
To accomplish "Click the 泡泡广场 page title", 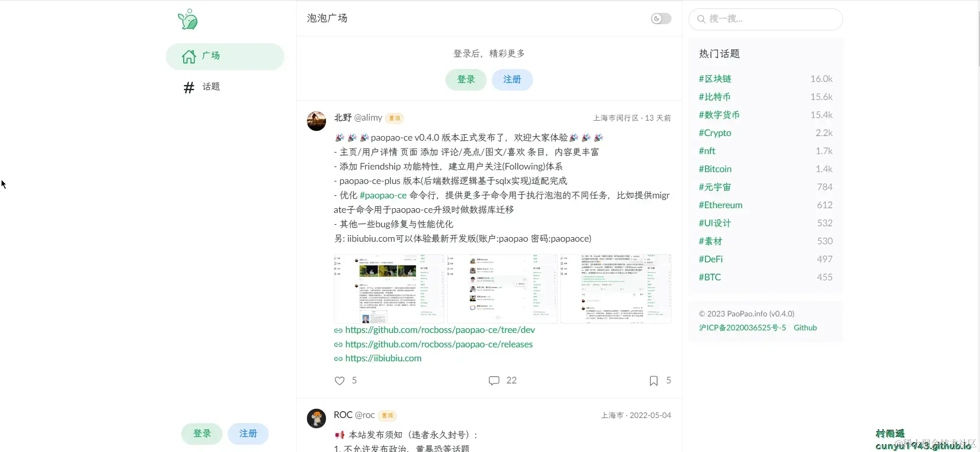I will [x=327, y=18].
